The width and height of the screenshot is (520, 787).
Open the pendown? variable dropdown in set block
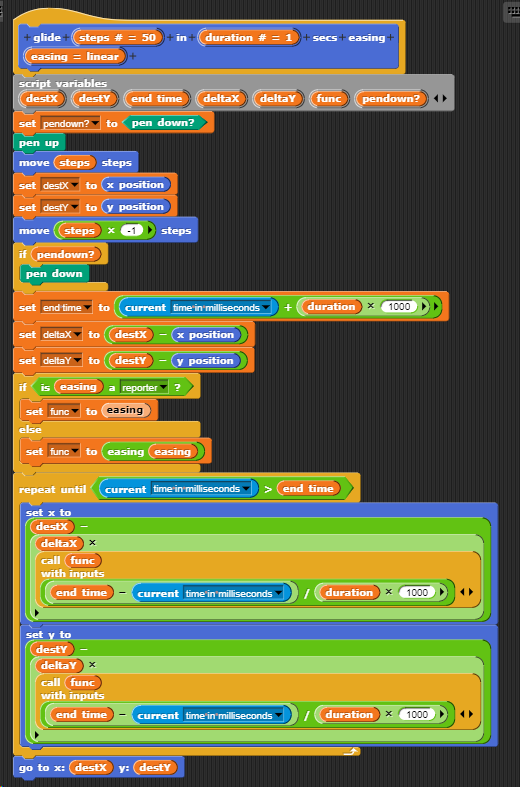tap(71, 123)
